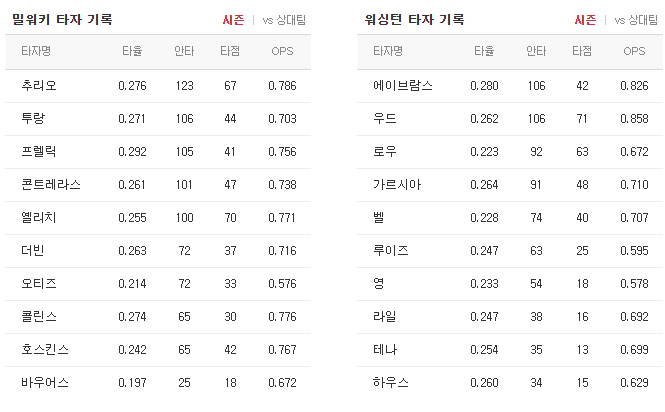
Task: Select batter 콘트레라스
Action: (x=51, y=185)
